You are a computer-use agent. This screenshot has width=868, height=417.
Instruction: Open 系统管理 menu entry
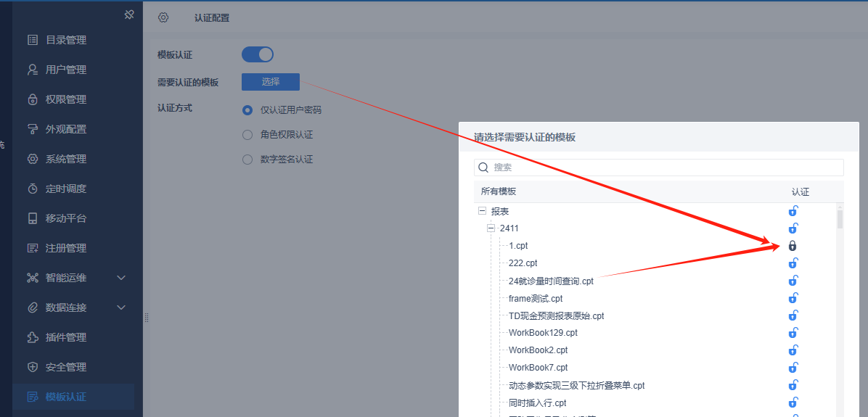66,160
